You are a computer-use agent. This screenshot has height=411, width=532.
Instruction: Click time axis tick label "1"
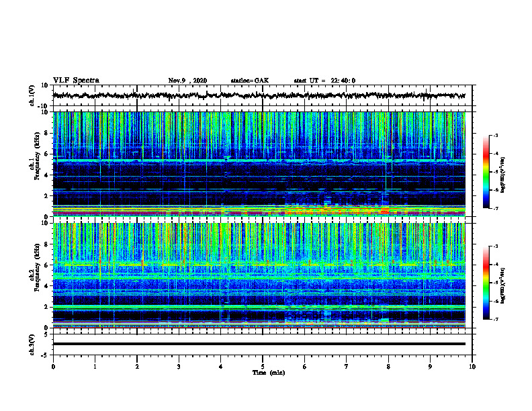(95, 367)
